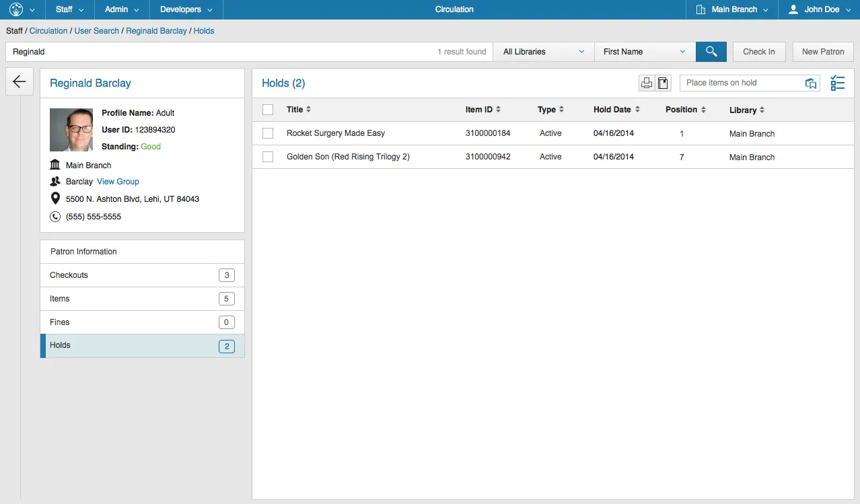The width and height of the screenshot is (860, 504).
Task: Click the Check In button
Action: point(758,52)
